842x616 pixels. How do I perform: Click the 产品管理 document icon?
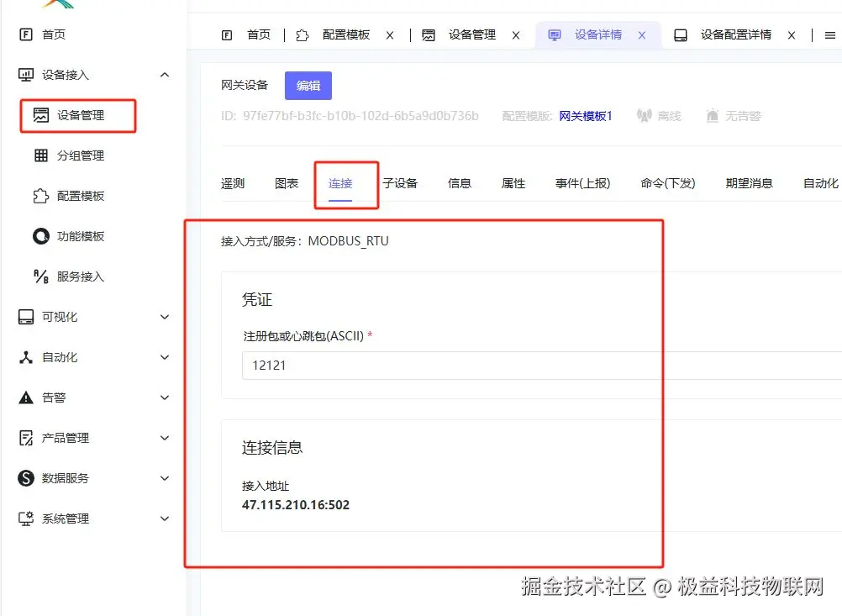pos(26,438)
